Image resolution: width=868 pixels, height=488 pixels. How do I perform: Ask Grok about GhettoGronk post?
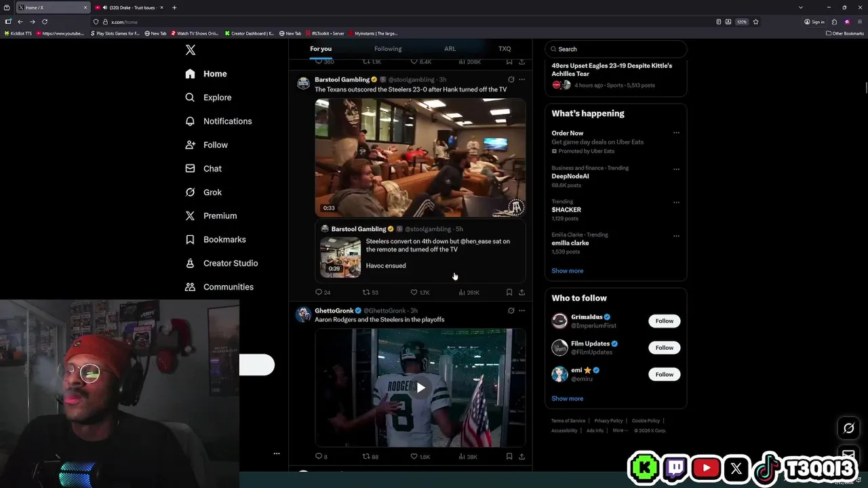pyautogui.click(x=511, y=310)
